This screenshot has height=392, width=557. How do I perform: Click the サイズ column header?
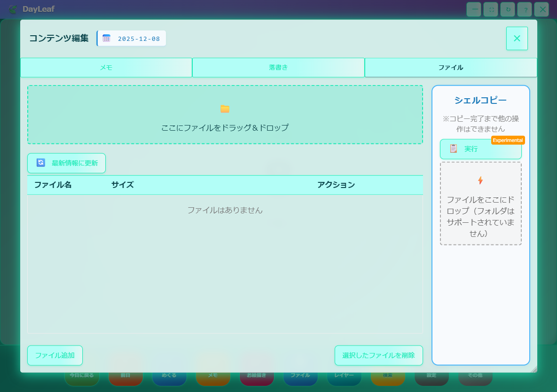point(123,185)
